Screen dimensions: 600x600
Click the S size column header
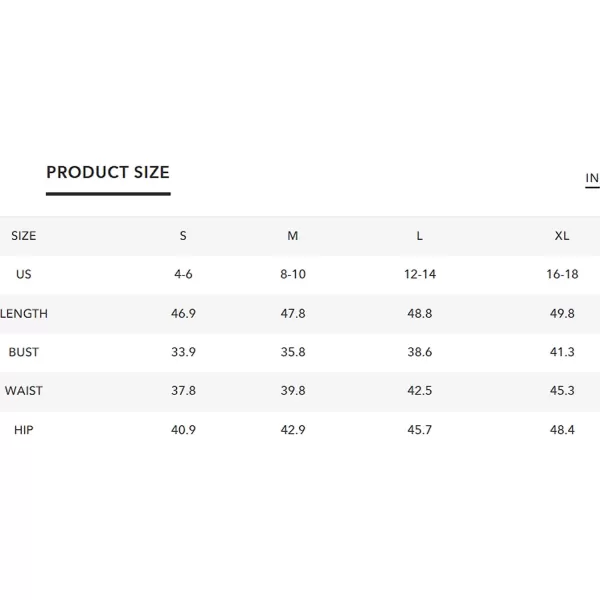(183, 236)
